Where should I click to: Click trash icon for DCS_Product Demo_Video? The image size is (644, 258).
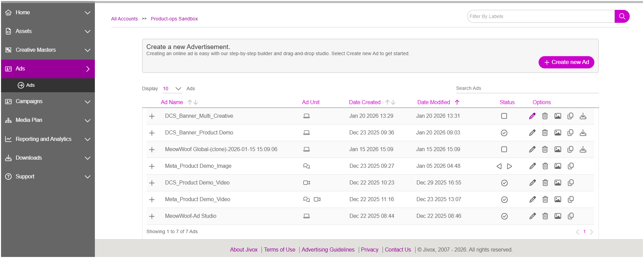point(545,183)
